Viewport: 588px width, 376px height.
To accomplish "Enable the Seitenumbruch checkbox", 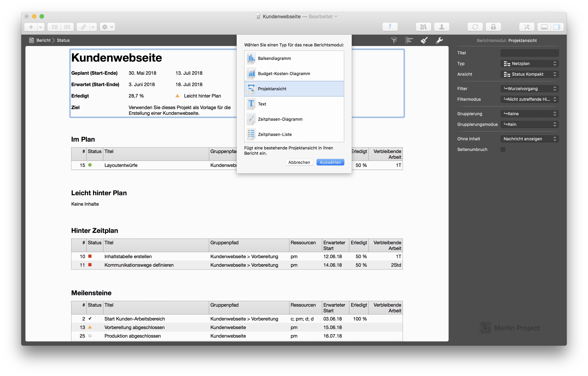I will (x=503, y=149).
